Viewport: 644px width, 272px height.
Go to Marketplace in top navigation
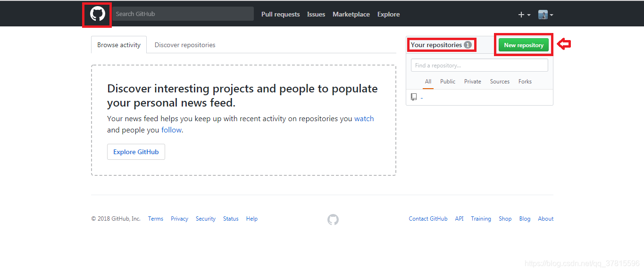pos(351,14)
